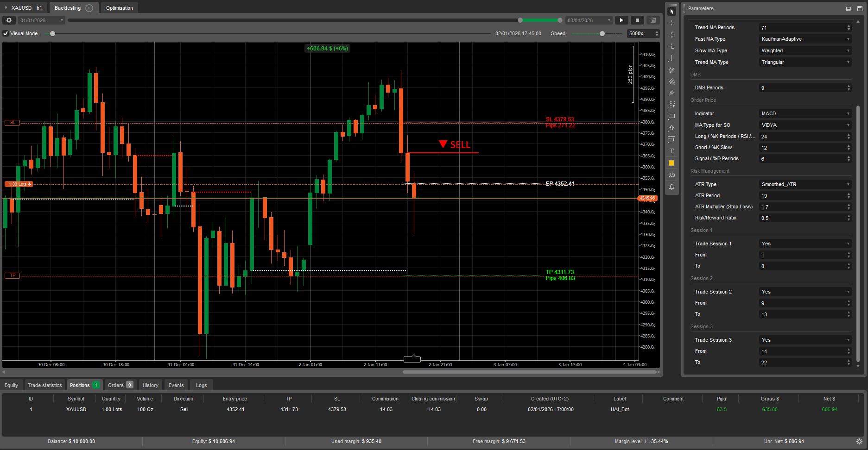The width and height of the screenshot is (868, 450).
Task: Switch to the Optimisation tab
Action: (x=119, y=8)
